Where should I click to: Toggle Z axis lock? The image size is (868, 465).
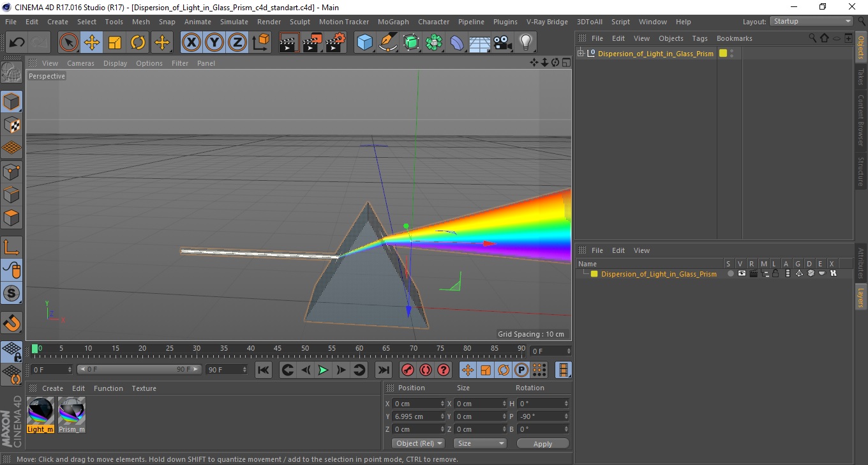tap(237, 43)
